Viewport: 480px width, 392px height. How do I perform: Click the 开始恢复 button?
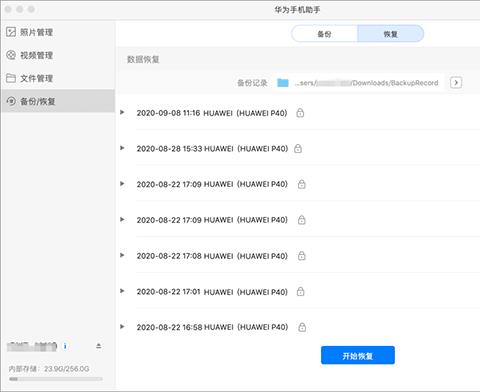pyautogui.click(x=358, y=355)
